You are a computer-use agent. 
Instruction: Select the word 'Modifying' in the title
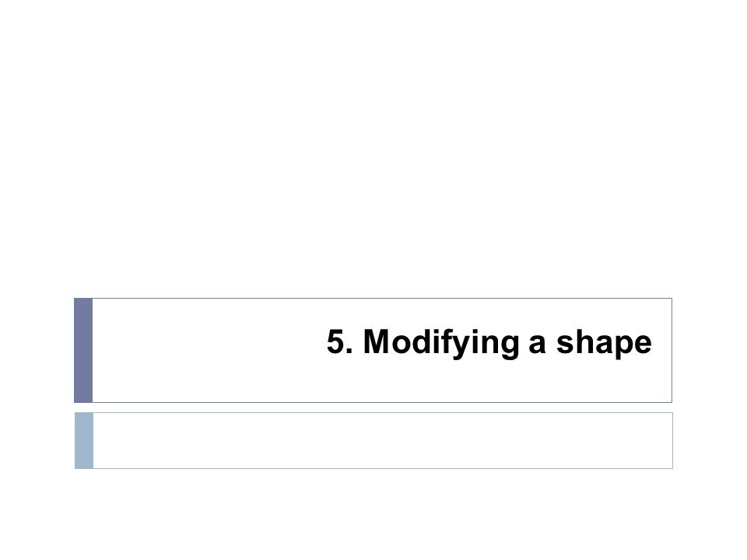click(x=441, y=342)
